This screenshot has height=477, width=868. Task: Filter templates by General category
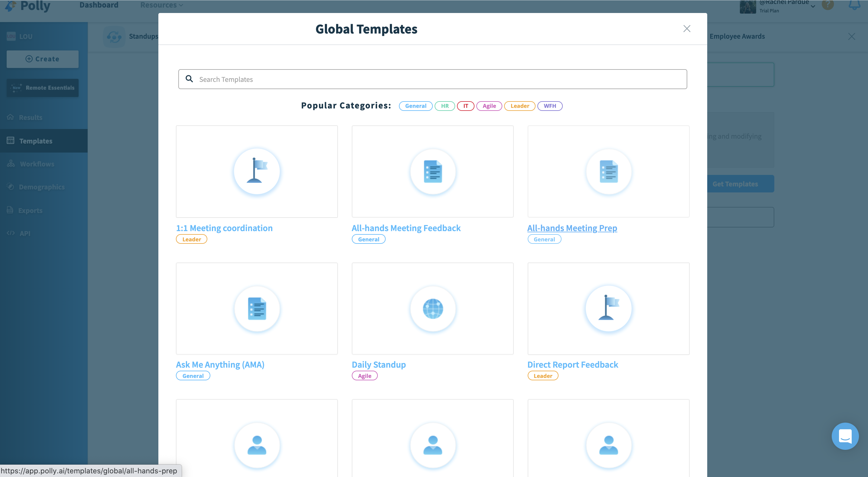pyautogui.click(x=416, y=106)
